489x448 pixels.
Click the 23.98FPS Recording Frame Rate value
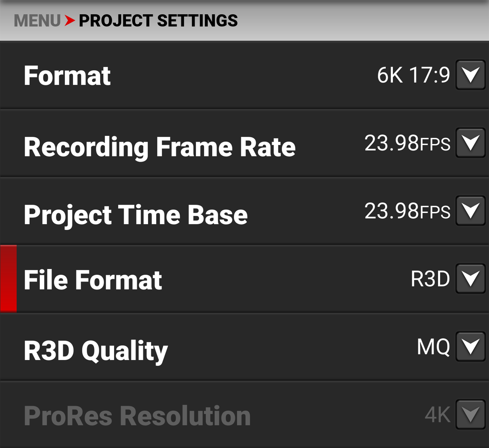[407, 143]
